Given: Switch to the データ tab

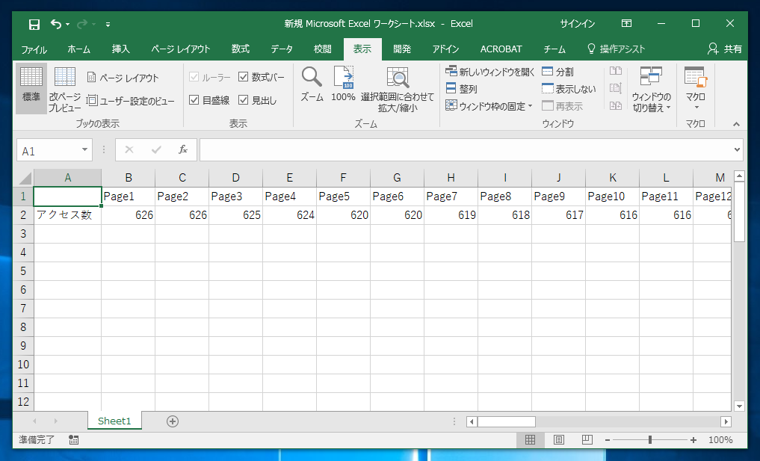Looking at the screenshot, I should tap(282, 49).
